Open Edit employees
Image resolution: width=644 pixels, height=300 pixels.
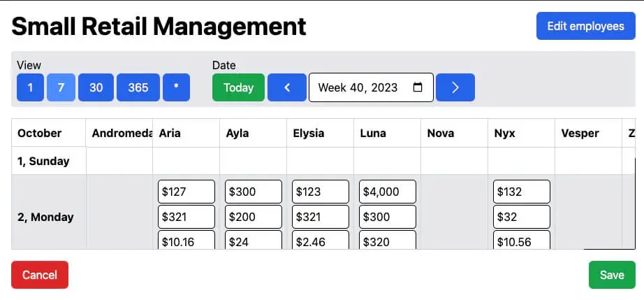[x=585, y=26]
